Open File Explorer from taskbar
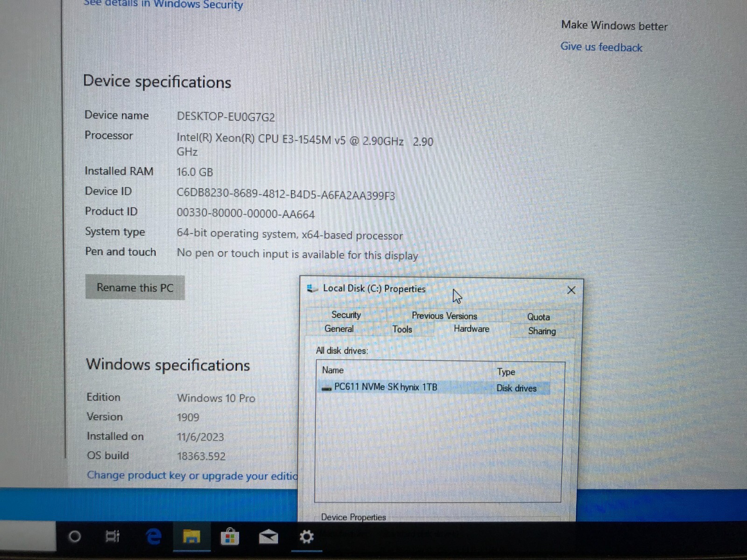 [191, 537]
